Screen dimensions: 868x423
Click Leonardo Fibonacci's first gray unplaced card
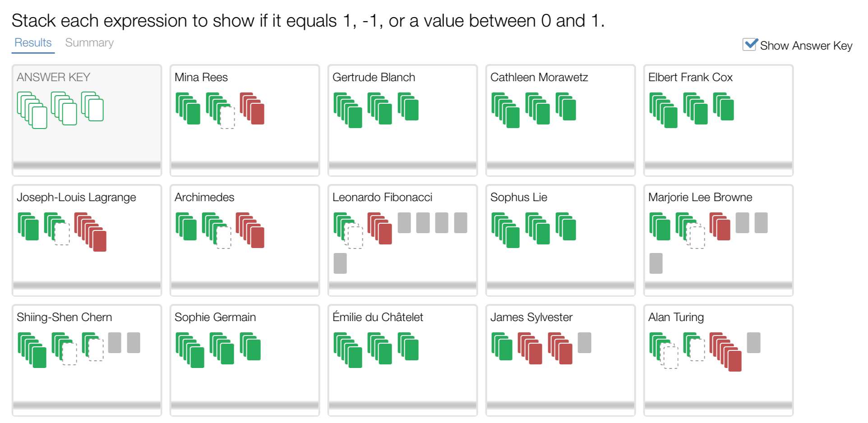404,223
